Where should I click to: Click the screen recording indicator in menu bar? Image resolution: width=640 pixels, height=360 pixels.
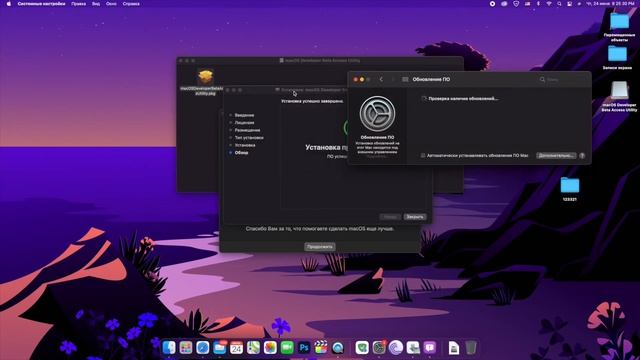(x=492, y=4)
